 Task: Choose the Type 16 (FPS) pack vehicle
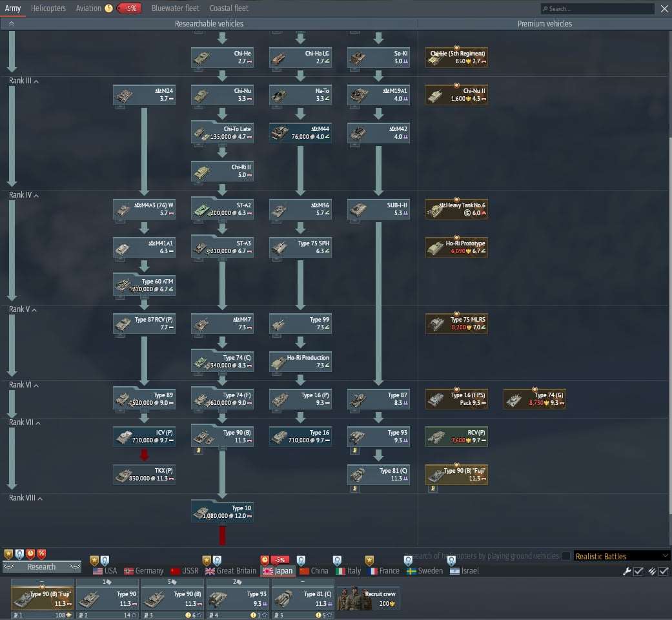pos(456,399)
